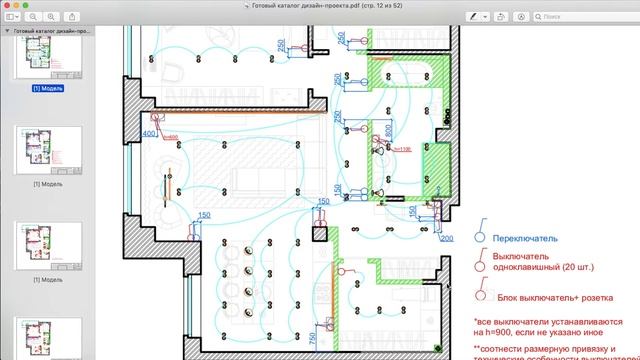Collapse the document disclosure triangle in sidebar

(7, 31)
